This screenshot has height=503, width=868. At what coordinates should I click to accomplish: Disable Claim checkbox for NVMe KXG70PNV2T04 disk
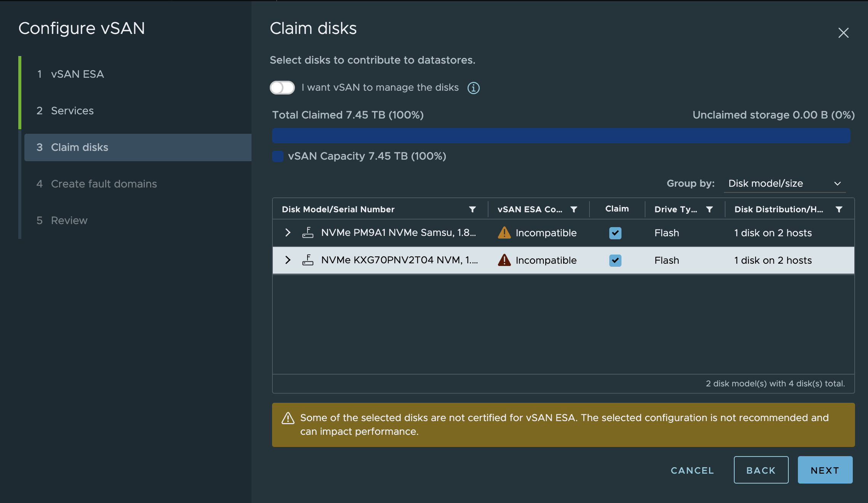click(x=615, y=259)
